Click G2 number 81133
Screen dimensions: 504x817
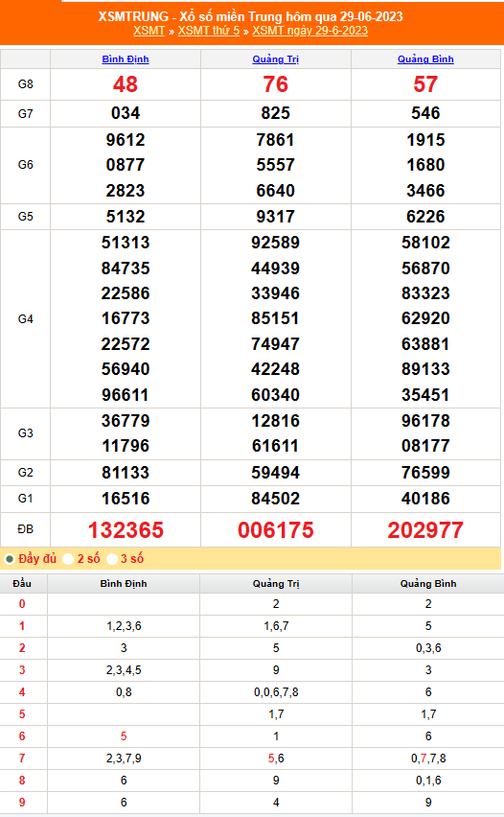click(x=126, y=473)
